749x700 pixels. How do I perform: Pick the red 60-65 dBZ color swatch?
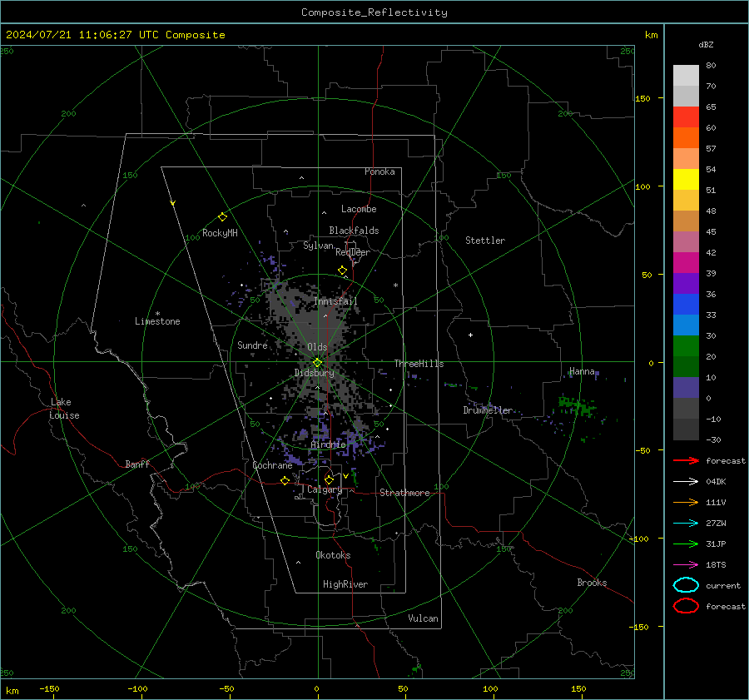pos(686,117)
